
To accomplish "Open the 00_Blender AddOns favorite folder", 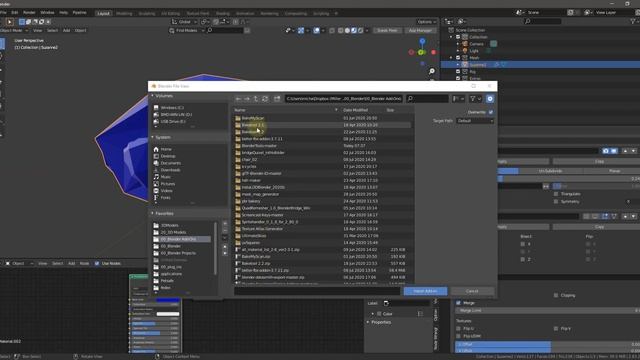I will [182, 240].
